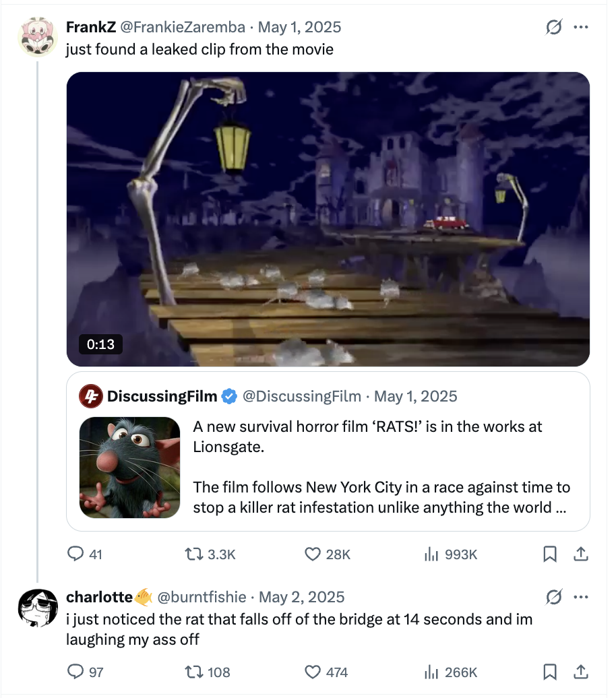Visit @FrankieZaremba handle link
616x698 pixels.
click(x=185, y=27)
